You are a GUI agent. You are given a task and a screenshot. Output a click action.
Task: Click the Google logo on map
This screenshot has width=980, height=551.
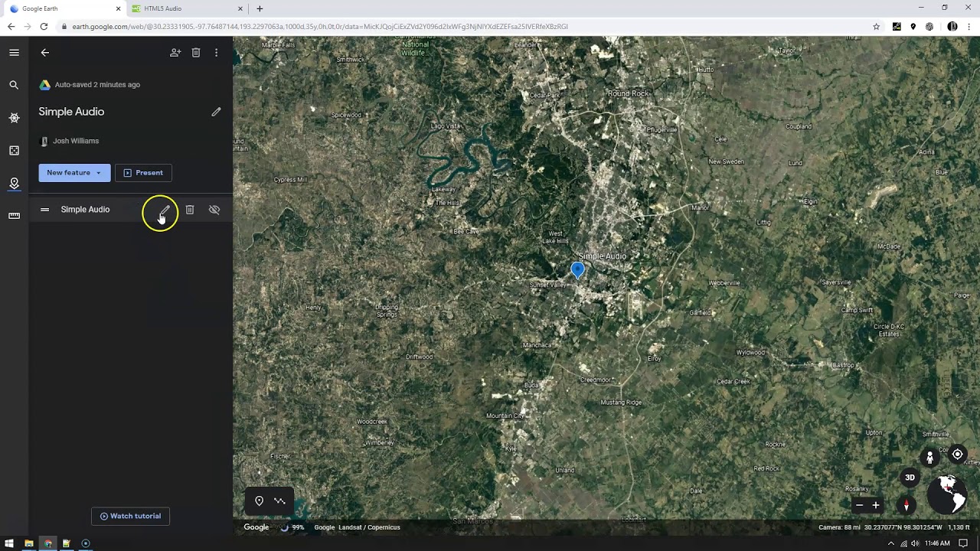[256, 527]
